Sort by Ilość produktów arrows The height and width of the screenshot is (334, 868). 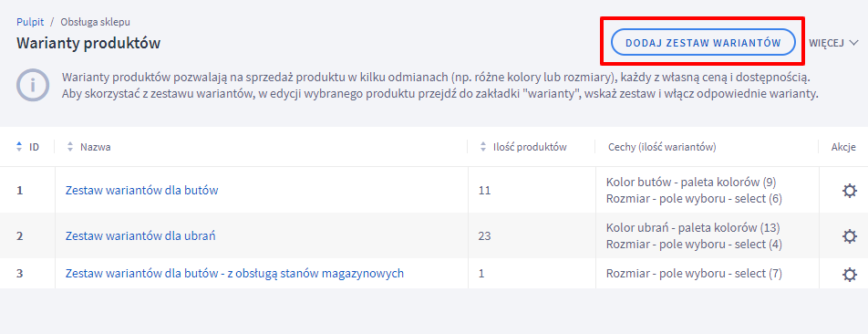(482, 147)
